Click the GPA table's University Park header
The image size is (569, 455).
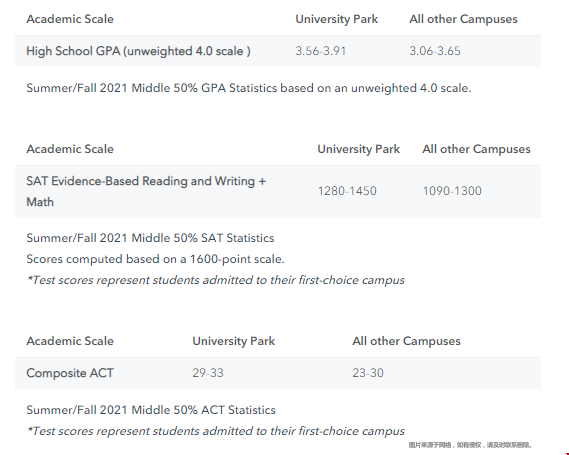pyautogui.click(x=336, y=19)
